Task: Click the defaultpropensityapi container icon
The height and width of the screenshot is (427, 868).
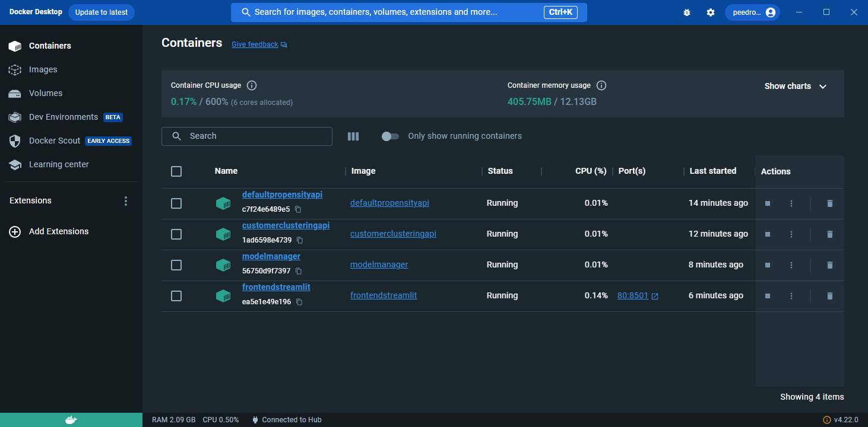Action: (223, 203)
